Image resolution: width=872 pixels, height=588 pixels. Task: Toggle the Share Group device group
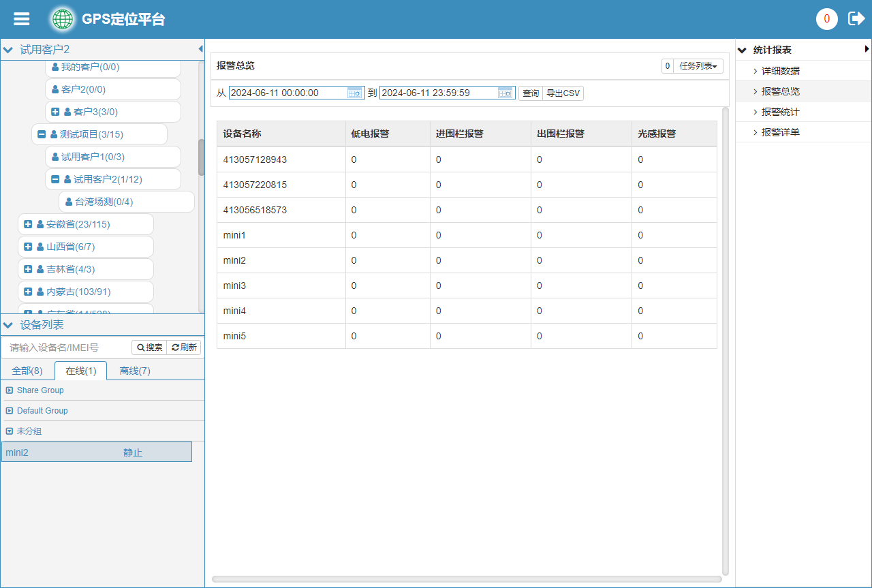point(10,390)
